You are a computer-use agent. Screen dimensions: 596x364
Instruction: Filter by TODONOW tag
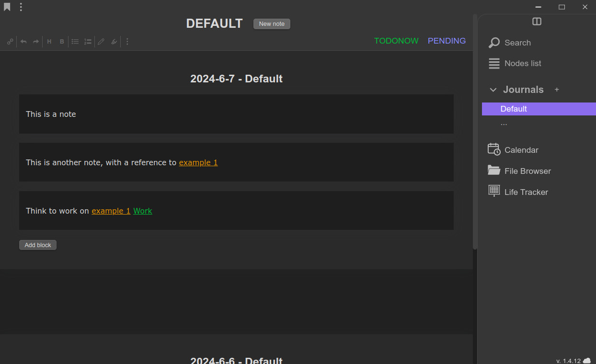(396, 41)
